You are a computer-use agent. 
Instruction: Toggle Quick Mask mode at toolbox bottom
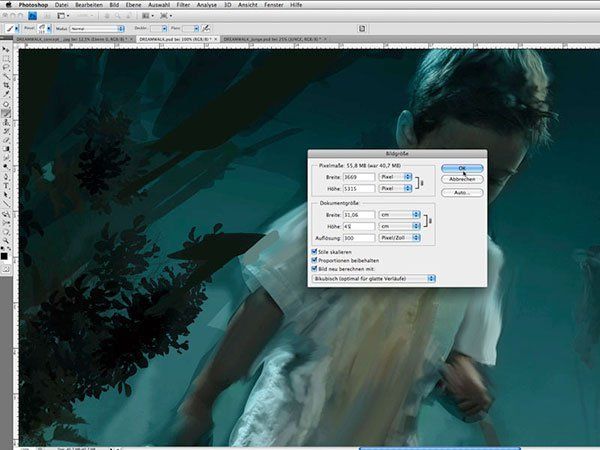click(6, 270)
